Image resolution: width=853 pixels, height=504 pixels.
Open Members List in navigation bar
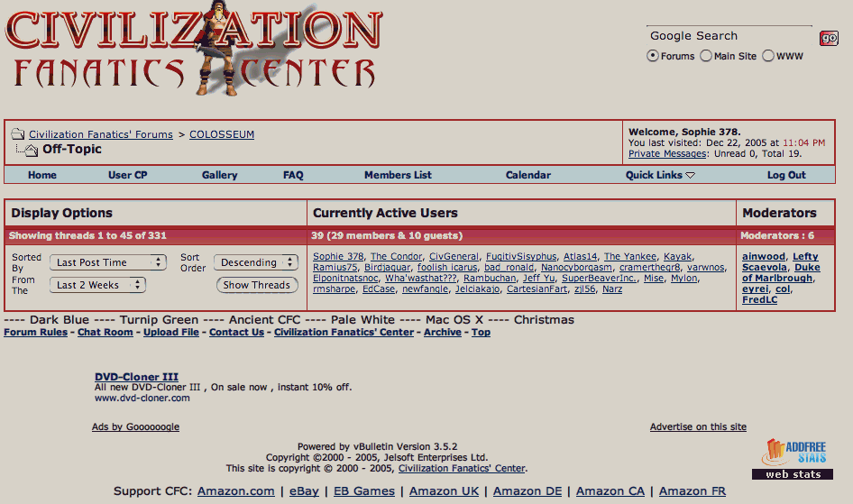tap(398, 175)
